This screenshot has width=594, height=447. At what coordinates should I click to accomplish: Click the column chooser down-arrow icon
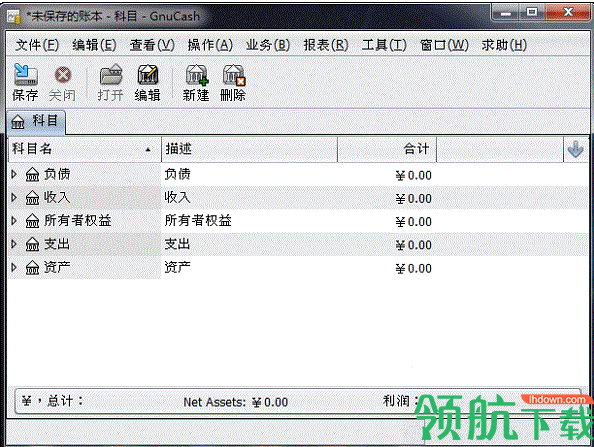tap(575, 149)
